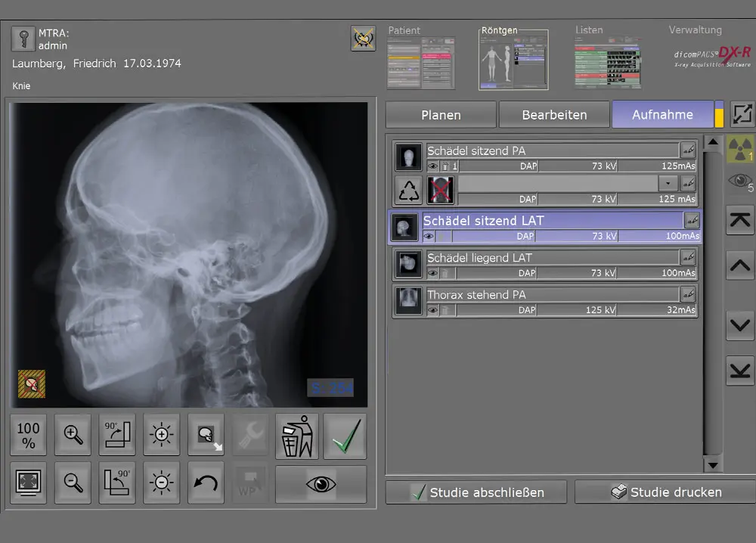Jump to top of the examination list
This screenshot has height=543, width=756.
740,220
